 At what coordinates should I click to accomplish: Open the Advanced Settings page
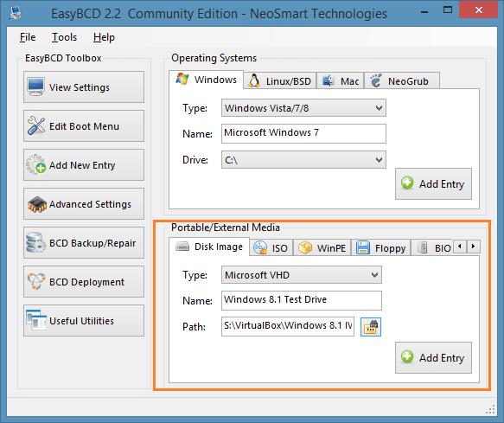tap(84, 204)
